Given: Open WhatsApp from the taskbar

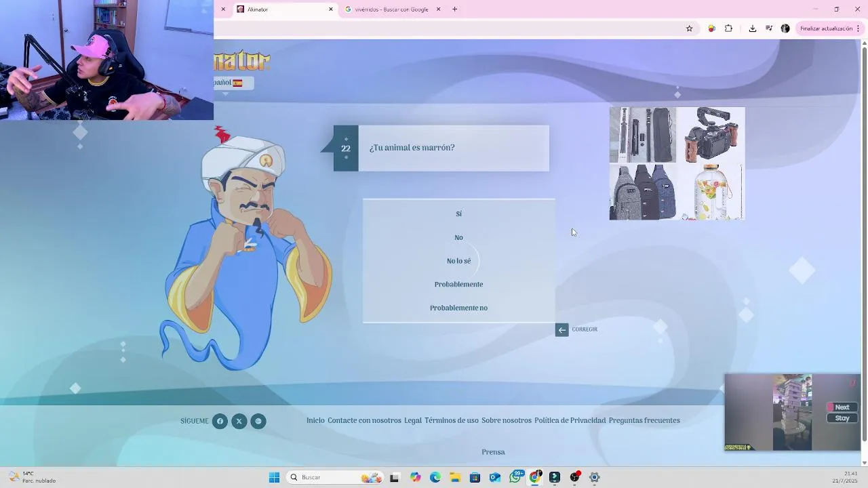Looking at the screenshot, I should click(x=515, y=477).
